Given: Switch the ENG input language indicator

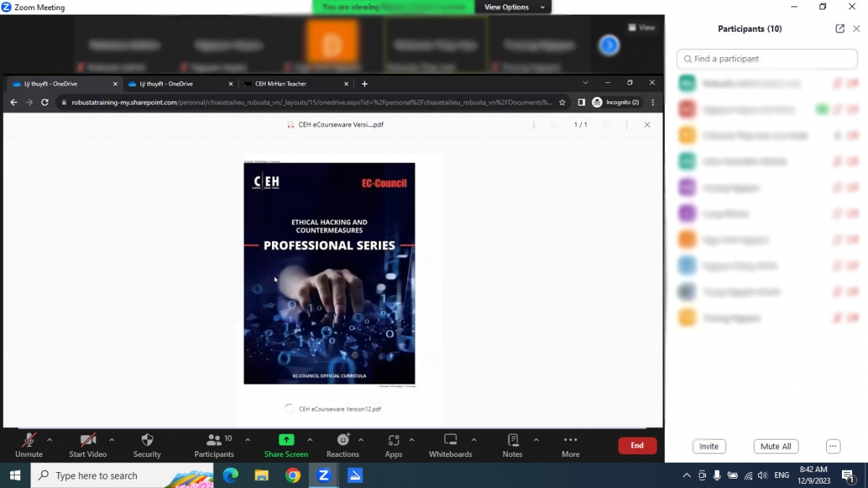Looking at the screenshot, I should [x=782, y=476].
